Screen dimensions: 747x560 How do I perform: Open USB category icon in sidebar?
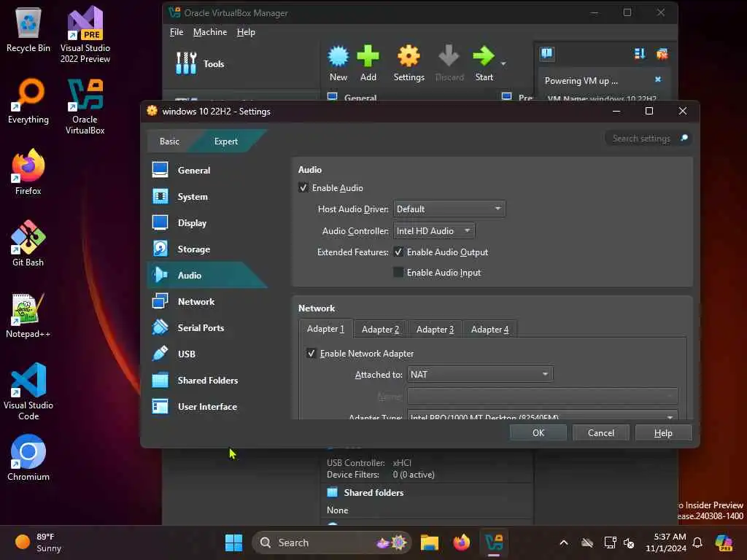[160, 354]
